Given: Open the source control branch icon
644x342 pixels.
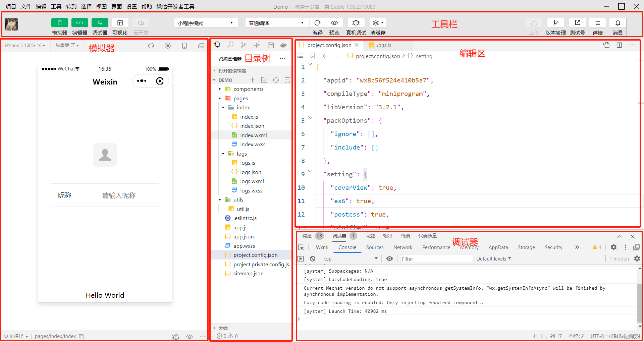Looking at the screenshot, I should pos(244,45).
